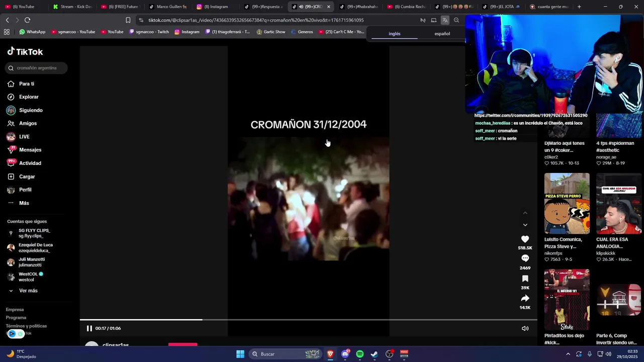Switch to the Instagram browser tab
Viewport: 644px width, 362px height.
[216, 7]
